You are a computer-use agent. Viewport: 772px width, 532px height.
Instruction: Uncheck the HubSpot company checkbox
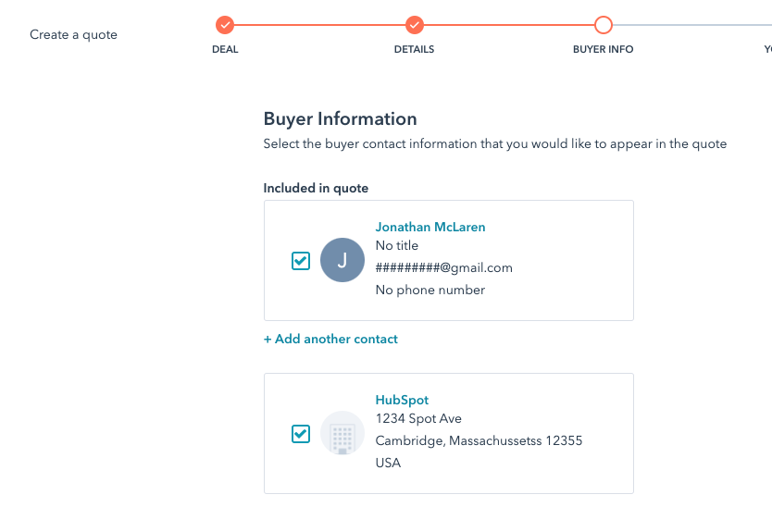tap(301, 433)
